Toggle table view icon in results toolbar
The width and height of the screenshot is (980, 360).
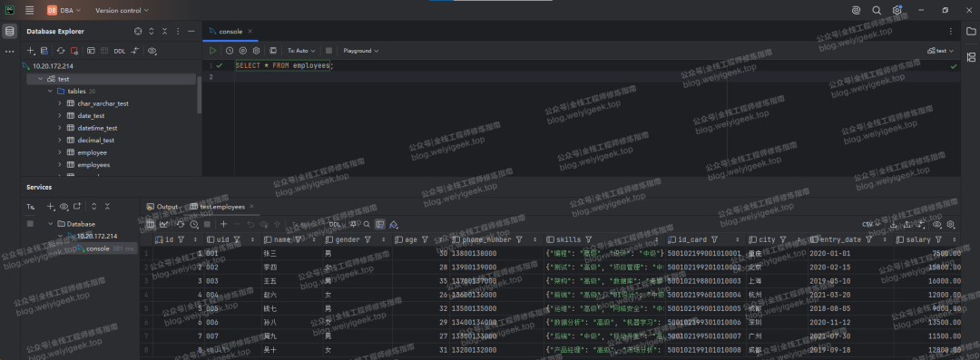[x=150, y=224]
